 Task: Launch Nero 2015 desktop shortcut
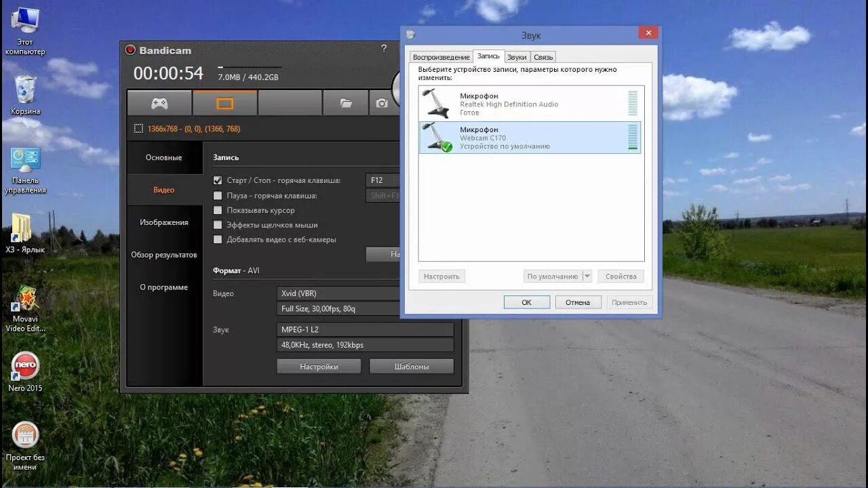click(25, 371)
